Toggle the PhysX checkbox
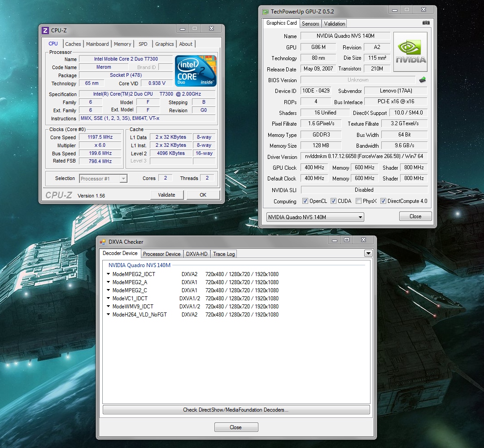The image size is (484, 448). pyautogui.click(x=358, y=201)
